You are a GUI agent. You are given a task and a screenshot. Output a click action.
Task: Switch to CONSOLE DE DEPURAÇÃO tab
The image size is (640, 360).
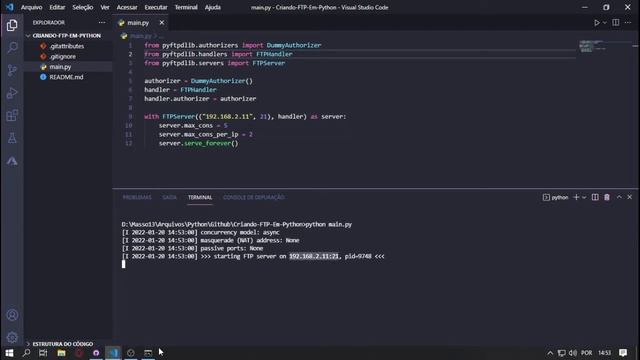click(253, 198)
